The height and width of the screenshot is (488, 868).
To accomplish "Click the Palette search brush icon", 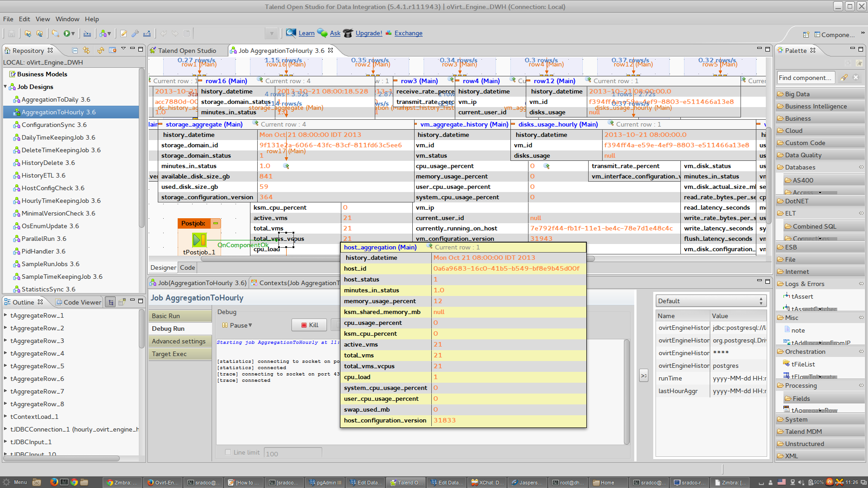I will click(844, 78).
